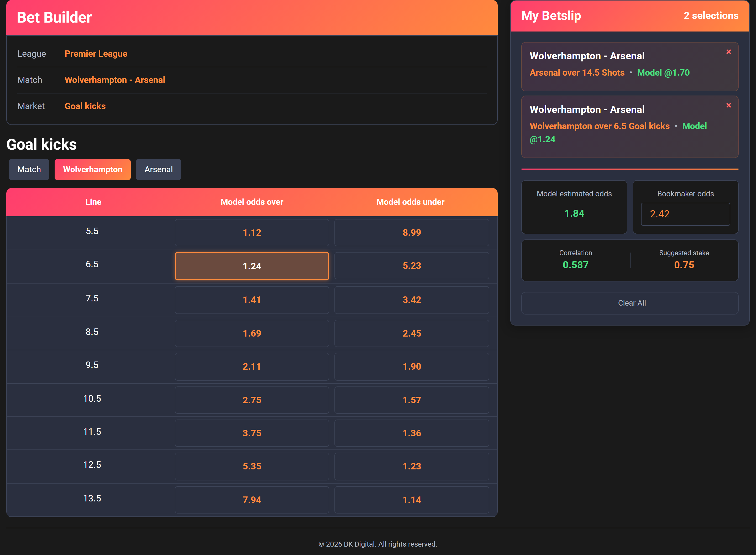Choose under 11.5 odds 1.36
Image resolution: width=756 pixels, height=555 pixels.
412,433
